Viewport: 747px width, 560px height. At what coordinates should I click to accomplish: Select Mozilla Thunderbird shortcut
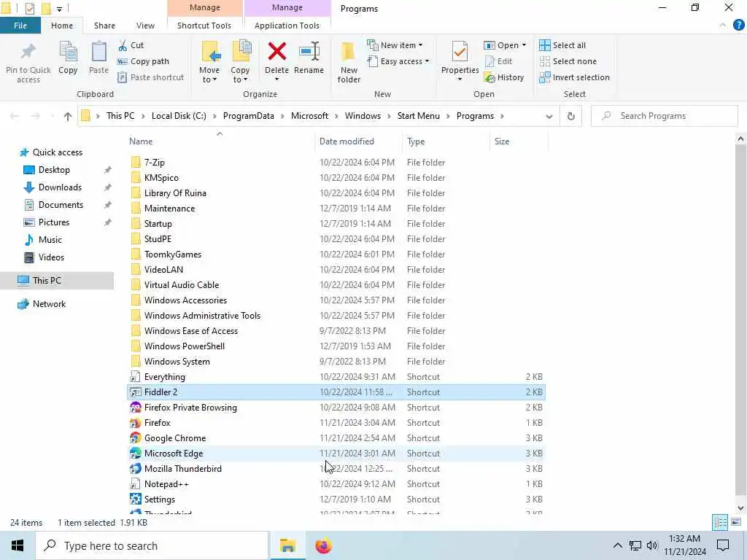point(336,469)
